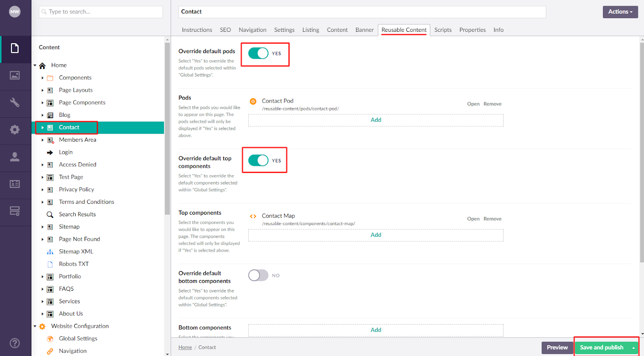Switch to the SEO tab
644x356 pixels.
tap(225, 30)
